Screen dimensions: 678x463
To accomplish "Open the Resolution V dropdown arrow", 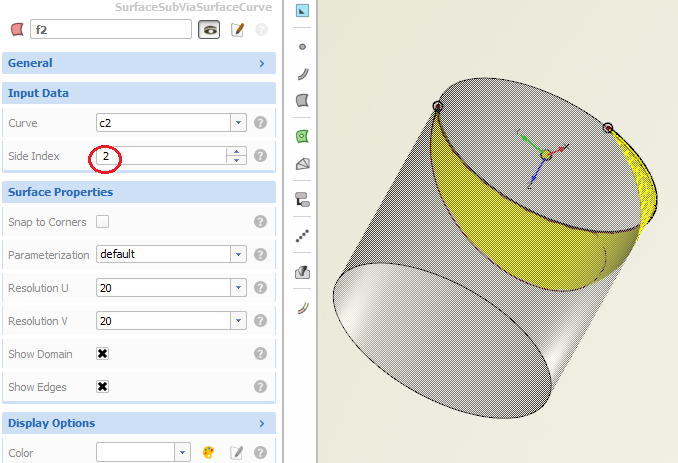I will coord(238,320).
